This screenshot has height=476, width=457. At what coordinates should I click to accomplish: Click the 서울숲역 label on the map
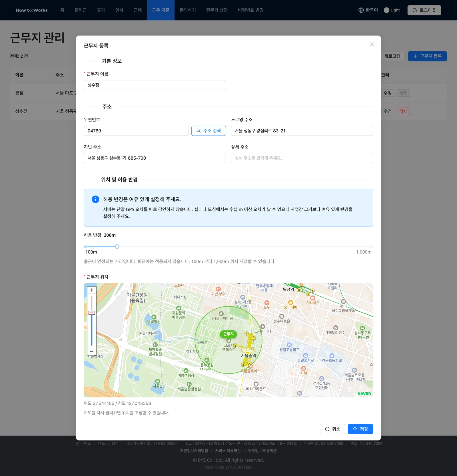click(248, 356)
